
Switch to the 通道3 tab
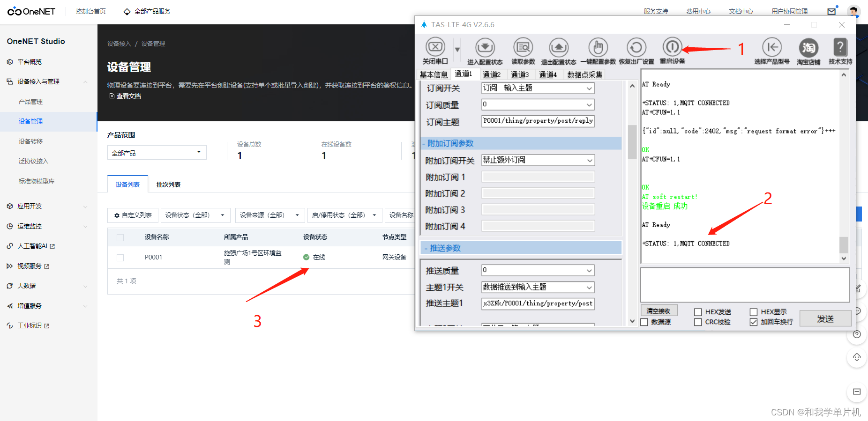[520, 74]
